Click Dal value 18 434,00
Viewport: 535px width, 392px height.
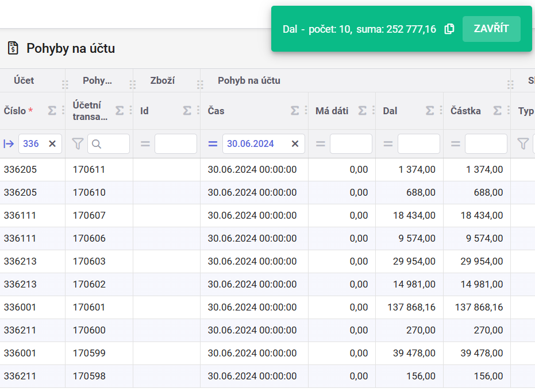coord(414,215)
